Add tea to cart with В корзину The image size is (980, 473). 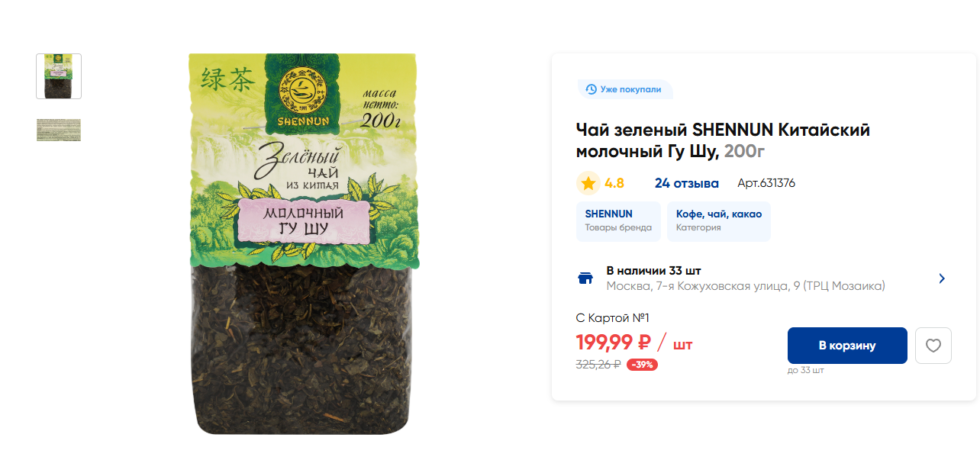click(x=847, y=346)
